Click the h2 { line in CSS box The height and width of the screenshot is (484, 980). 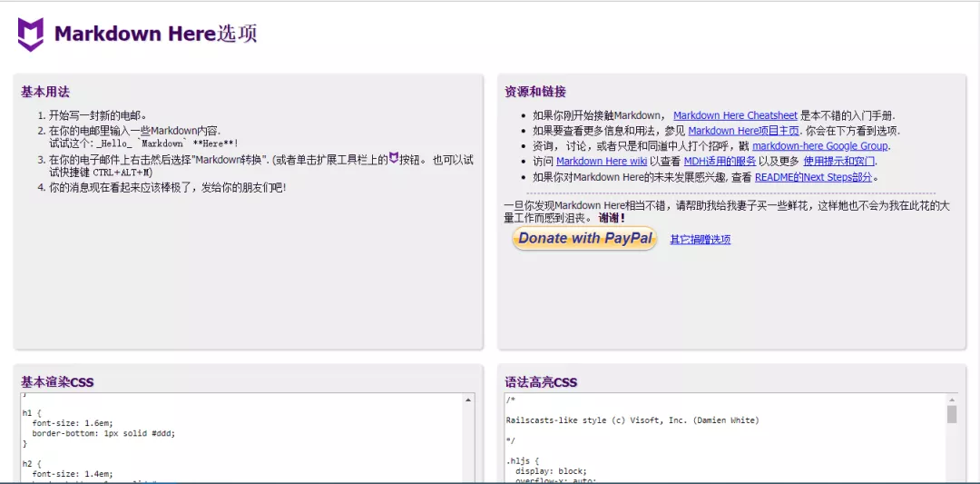pos(33,463)
